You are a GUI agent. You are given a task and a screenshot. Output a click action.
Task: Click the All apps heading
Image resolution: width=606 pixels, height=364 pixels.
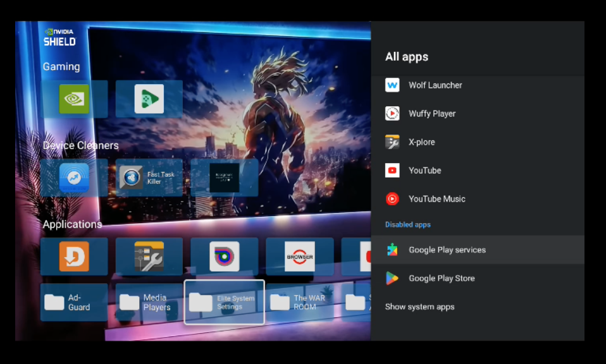pos(407,57)
